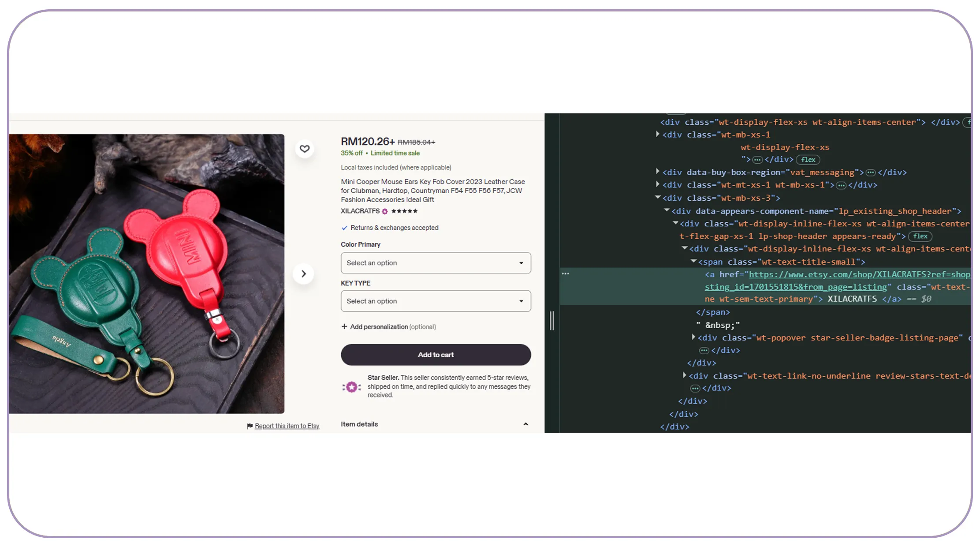This screenshot has height=547, width=980.
Task: Expand the wt-mb-xs-1 div node
Action: point(657,134)
